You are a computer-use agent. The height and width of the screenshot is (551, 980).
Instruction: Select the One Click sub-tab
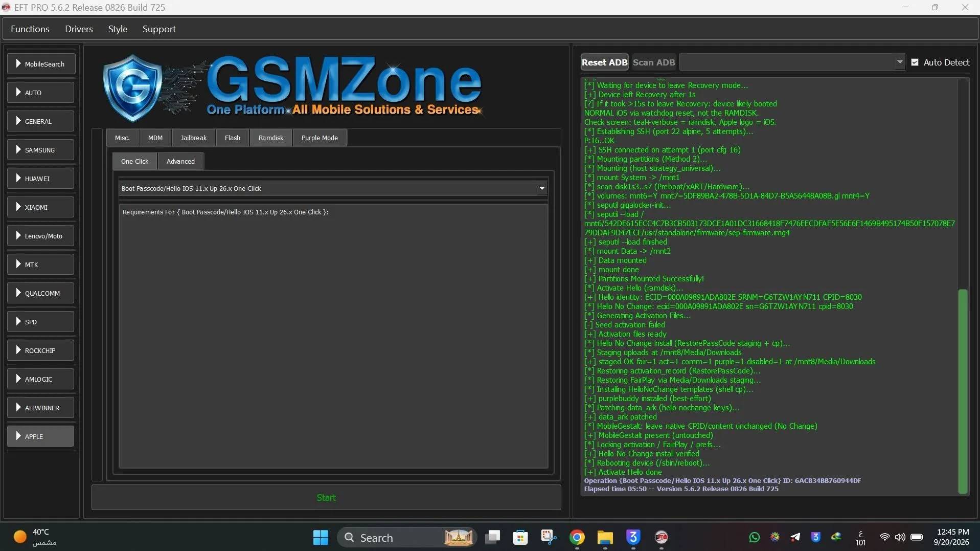pyautogui.click(x=135, y=161)
